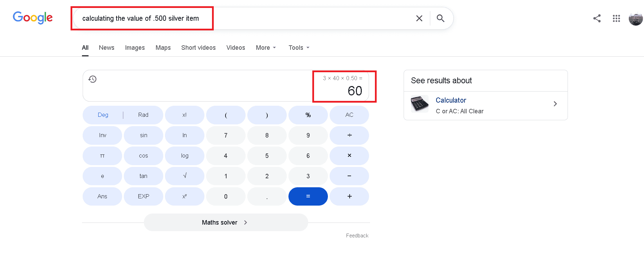Toggle the Inv function button
The width and height of the screenshot is (644, 255).
[x=102, y=135]
